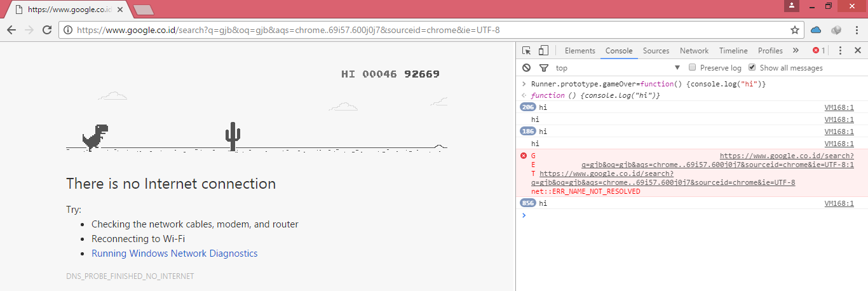Open VM168:1 link beside the 856 hi message
This screenshot has height=291, width=868.
click(839, 203)
